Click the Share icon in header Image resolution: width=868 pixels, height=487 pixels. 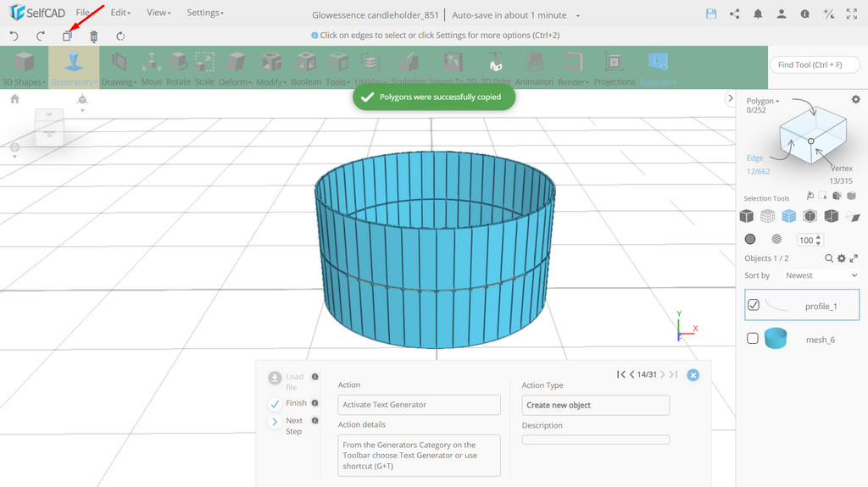pos(735,14)
